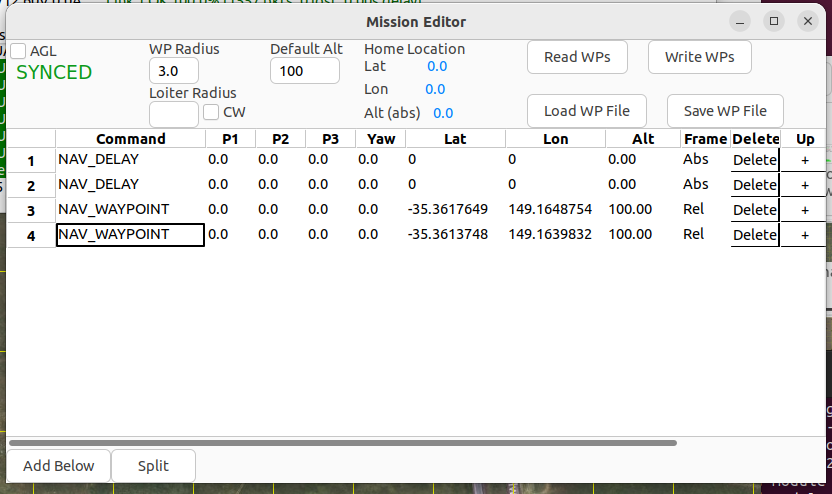This screenshot has width=832, height=494.
Task: Click the plus button in row 4
Action: (805, 235)
